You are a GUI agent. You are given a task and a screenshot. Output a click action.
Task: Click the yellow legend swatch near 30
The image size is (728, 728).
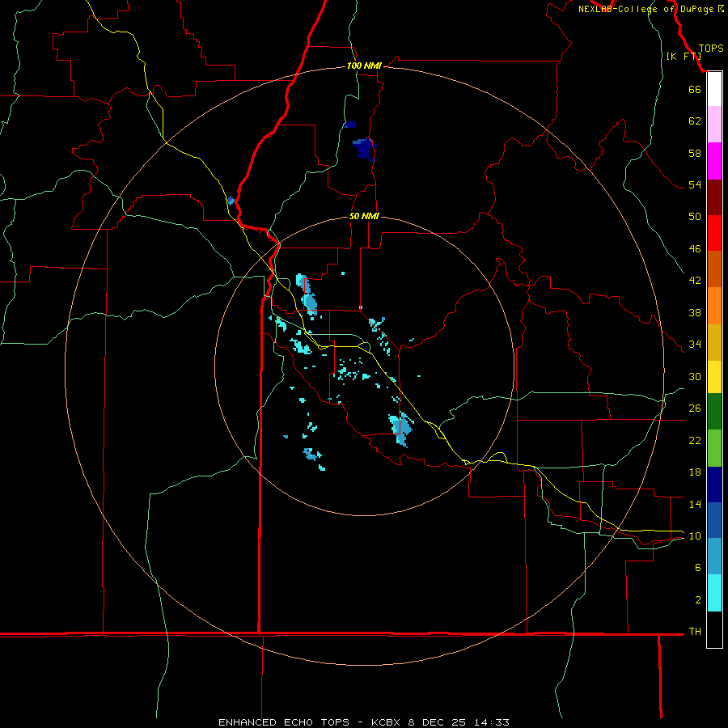[x=714, y=377]
